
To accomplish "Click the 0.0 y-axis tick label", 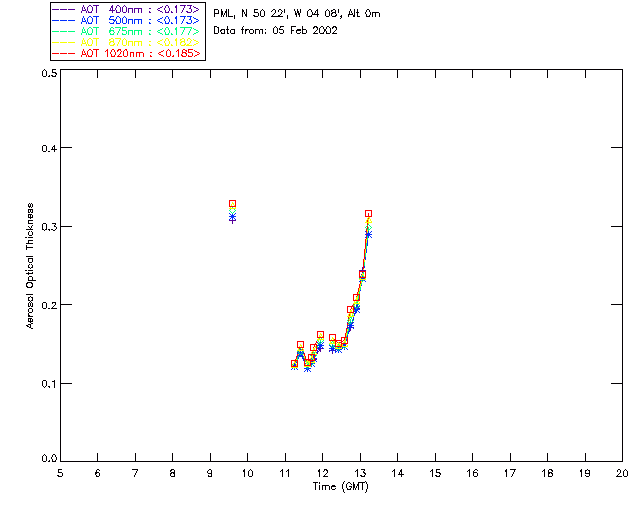I will pyautogui.click(x=49, y=459).
